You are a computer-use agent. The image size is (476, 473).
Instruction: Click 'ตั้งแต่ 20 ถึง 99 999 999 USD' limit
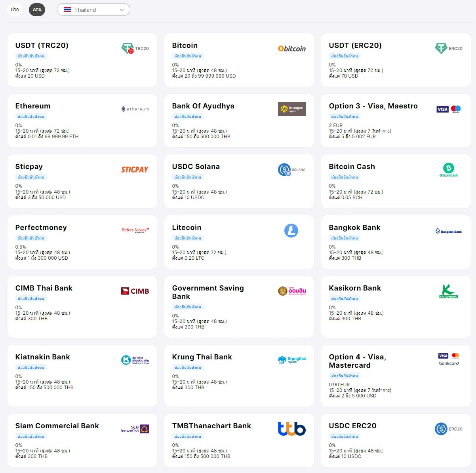(204, 76)
